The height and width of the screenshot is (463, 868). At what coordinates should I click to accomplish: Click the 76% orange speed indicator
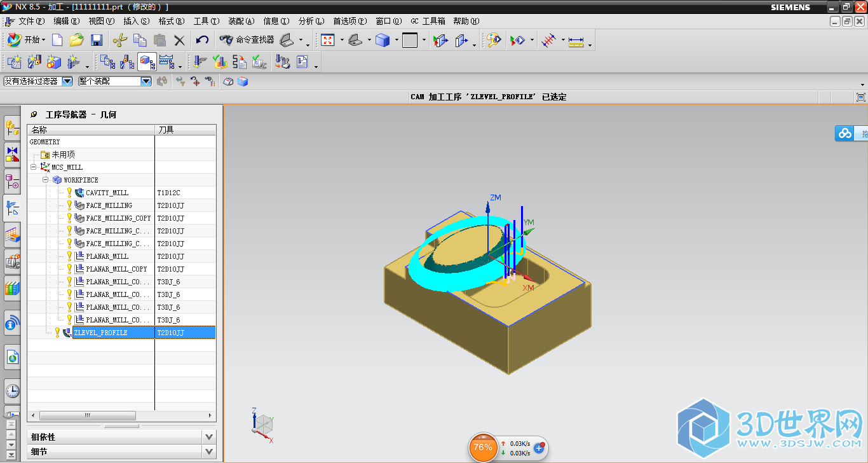coord(483,447)
